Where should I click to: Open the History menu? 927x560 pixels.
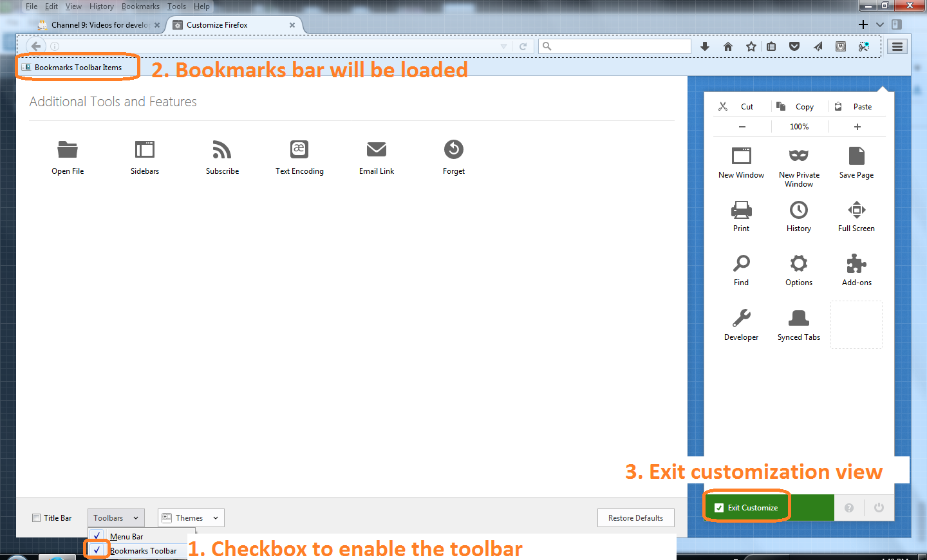101,6
